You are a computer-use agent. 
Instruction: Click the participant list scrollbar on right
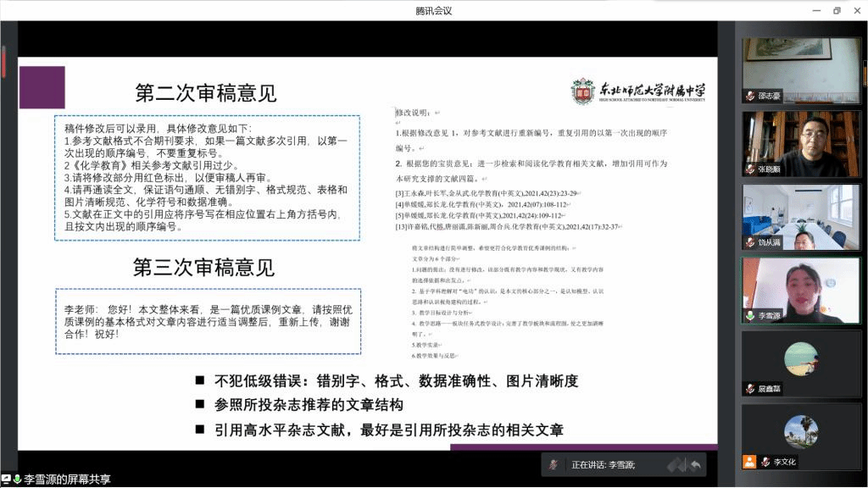click(x=865, y=85)
